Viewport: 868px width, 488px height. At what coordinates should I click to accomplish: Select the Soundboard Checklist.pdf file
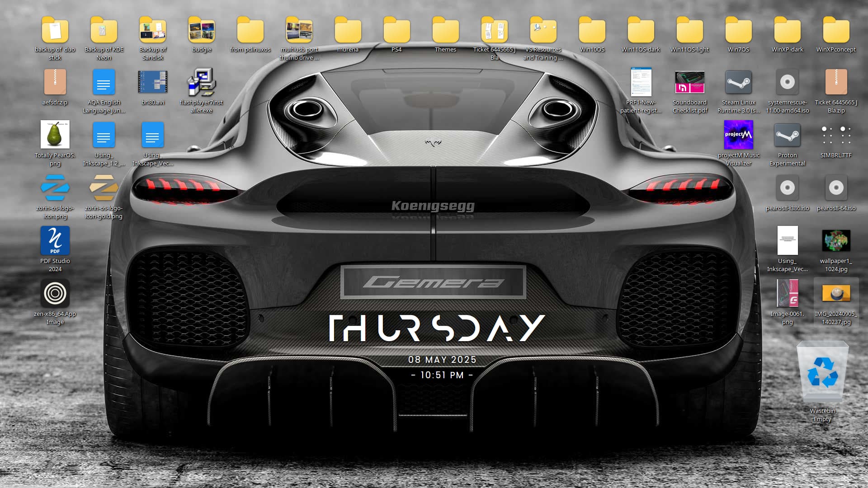coord(689,82)
